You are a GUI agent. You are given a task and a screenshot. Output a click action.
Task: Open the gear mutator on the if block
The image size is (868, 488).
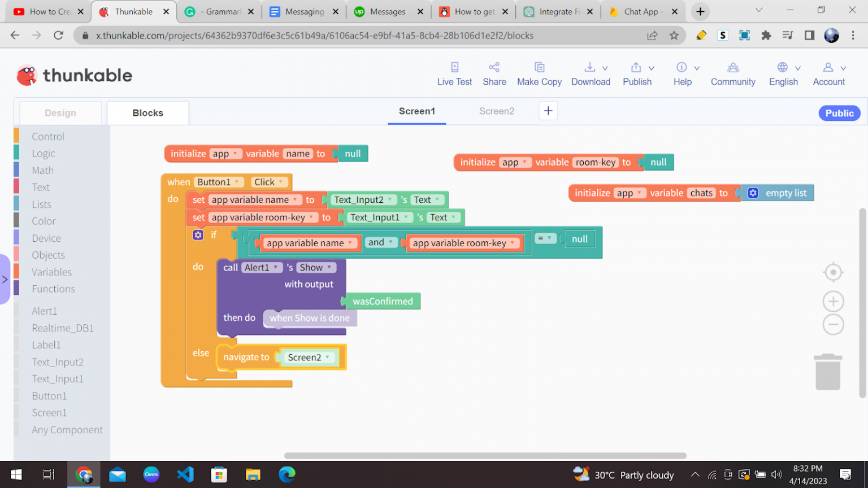coord(198,234)
